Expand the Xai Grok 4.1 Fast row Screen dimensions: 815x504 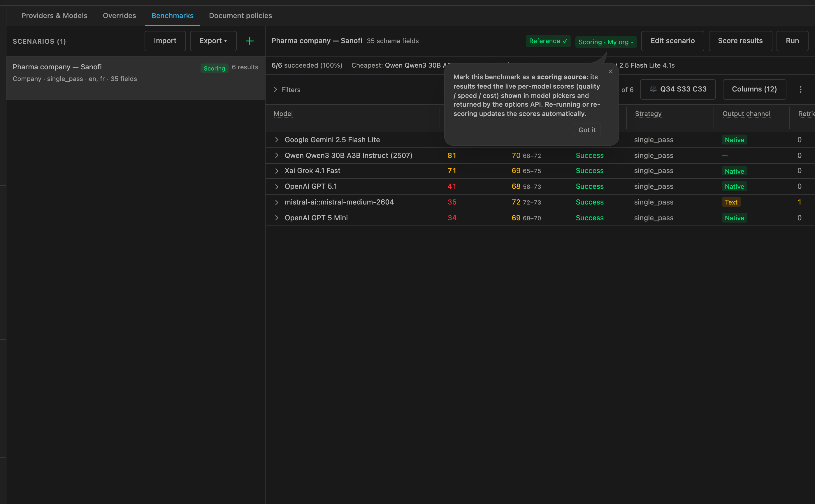276,171
